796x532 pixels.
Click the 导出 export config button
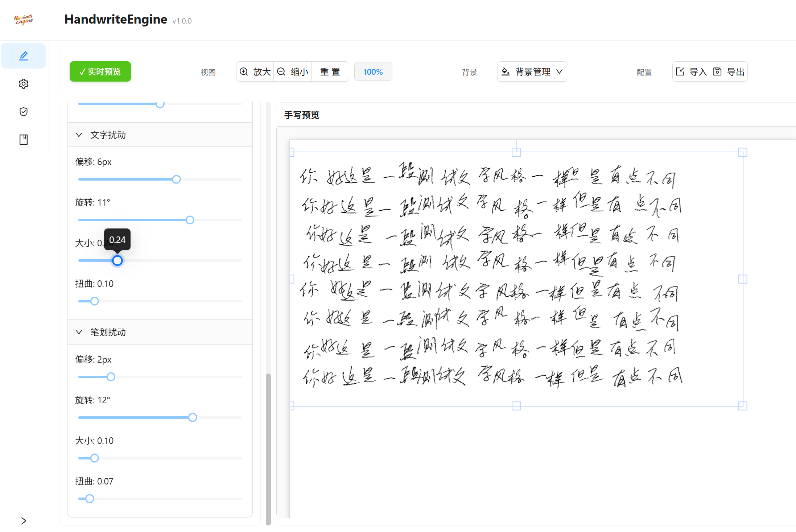(729, 72)
